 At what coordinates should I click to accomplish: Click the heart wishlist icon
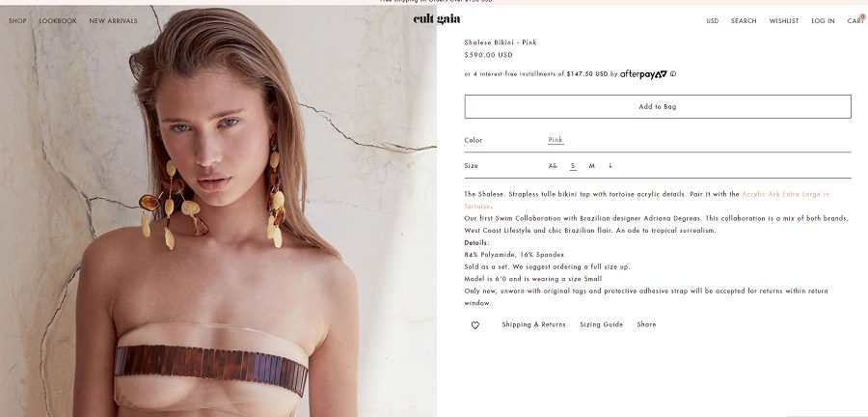475,325
